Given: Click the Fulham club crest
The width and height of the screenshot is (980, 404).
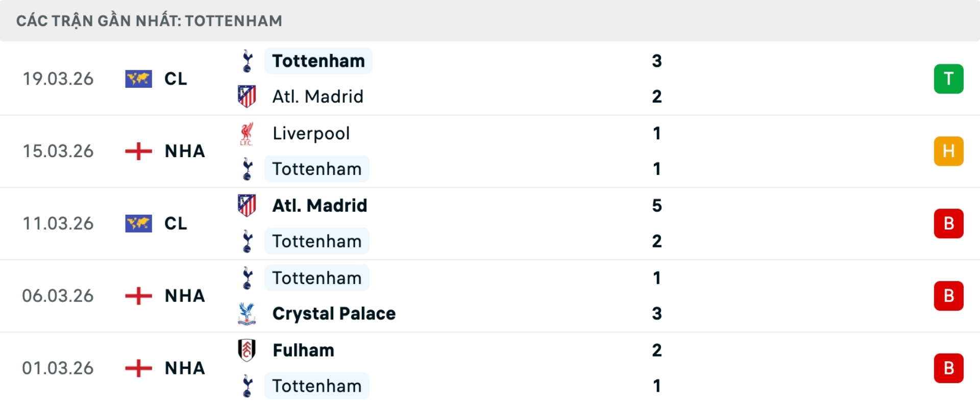Looking at the screenshot, I should pos(247,350).
